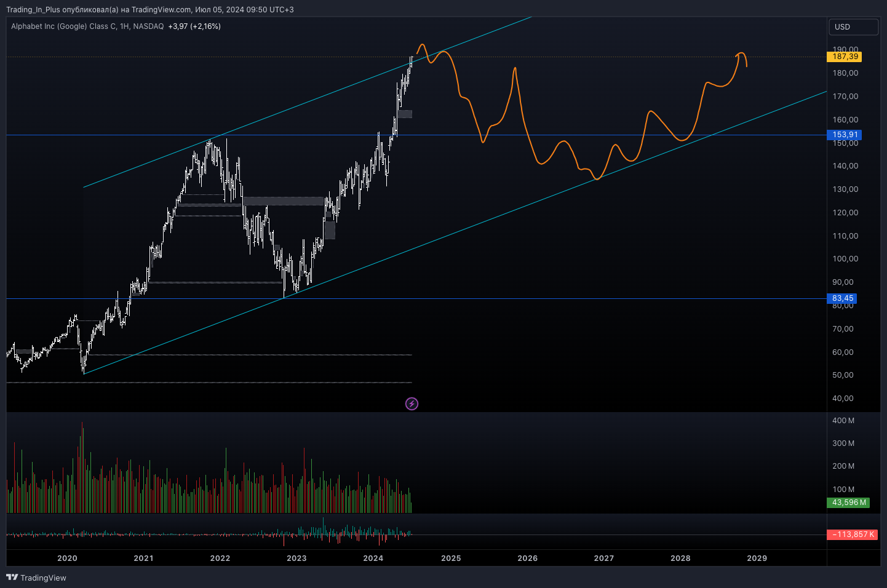The height and width of the screenshot is (588, 887).
Task: Click the 60,00 price axis value
Action: point(843,352)
